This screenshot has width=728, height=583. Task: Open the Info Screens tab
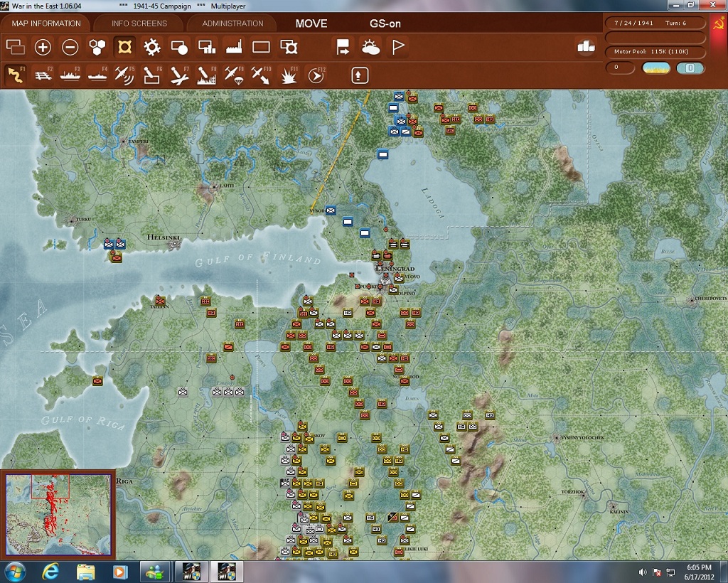pos(139,23)
